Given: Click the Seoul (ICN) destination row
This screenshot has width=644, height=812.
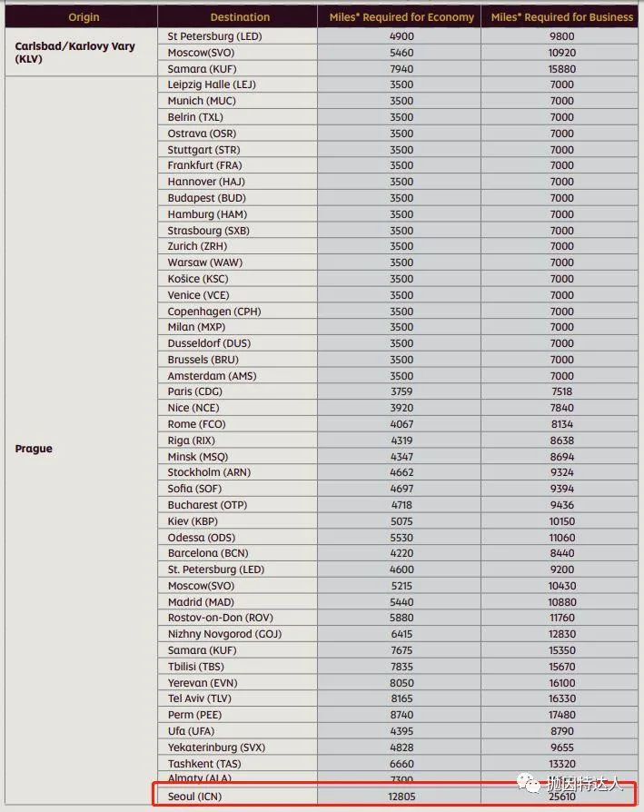Looking at the screenshot, I should tap(194, 797).
